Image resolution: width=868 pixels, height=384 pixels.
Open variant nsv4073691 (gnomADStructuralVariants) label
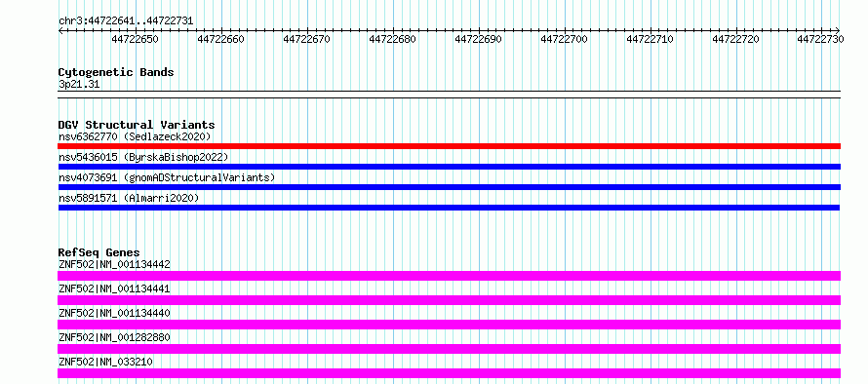tap(167, 177)
